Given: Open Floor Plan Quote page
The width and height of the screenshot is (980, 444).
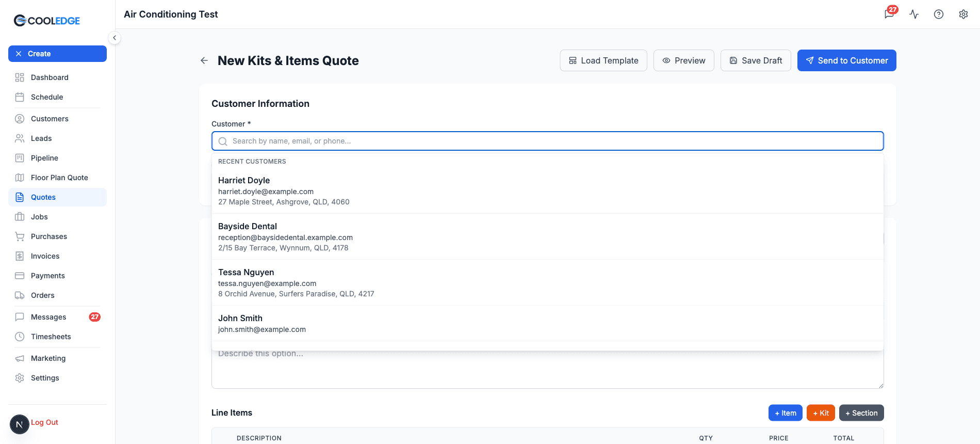Looking at the screenshot, I should 57,178.
